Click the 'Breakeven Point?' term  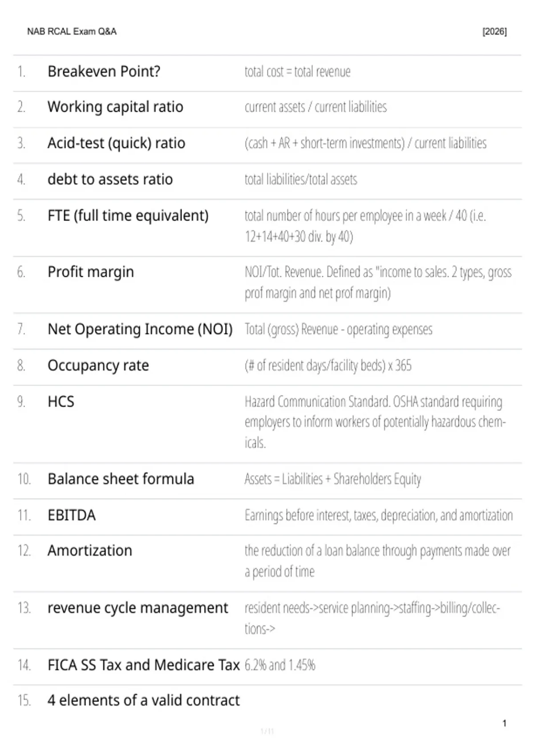point(104,72)
